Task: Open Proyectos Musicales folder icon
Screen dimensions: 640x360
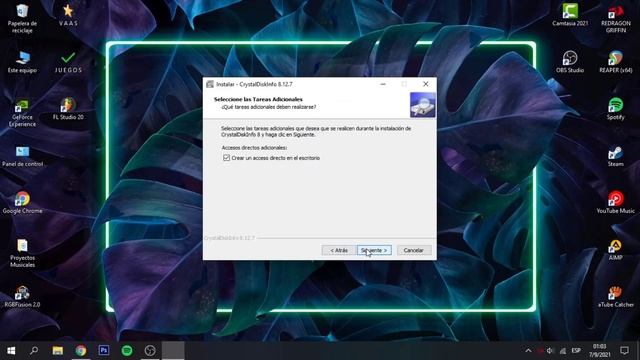Action: tap(22, 253)
